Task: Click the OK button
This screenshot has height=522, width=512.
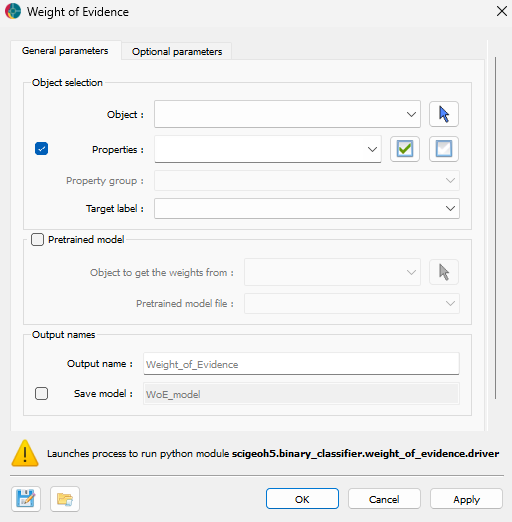Action: (x=302, y=499)
